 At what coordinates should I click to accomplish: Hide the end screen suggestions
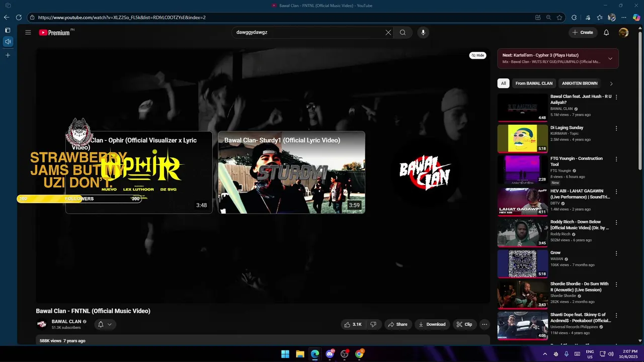point(478,55)
